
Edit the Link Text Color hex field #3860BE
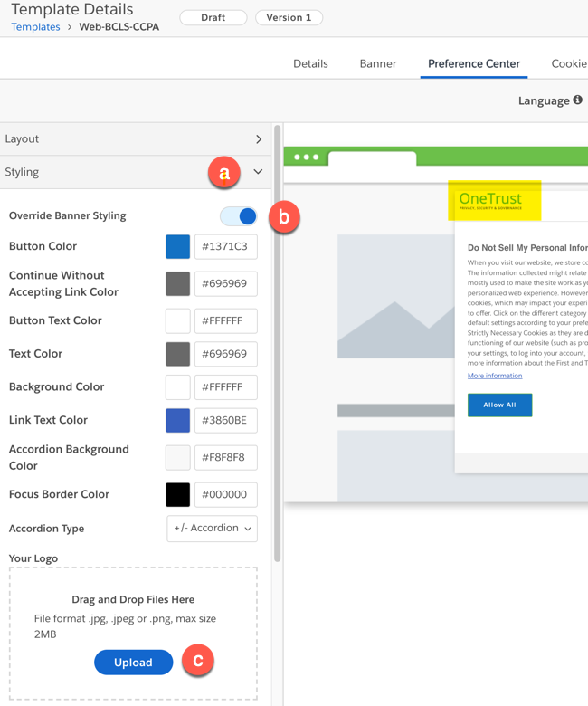pos(226,420)
